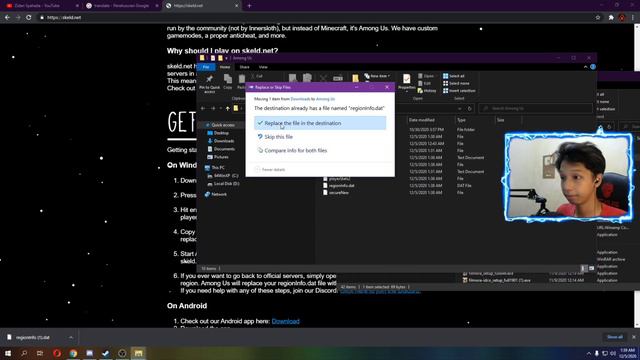Click the Downloads link in dialog
The image size is (640, 360).
300,99
